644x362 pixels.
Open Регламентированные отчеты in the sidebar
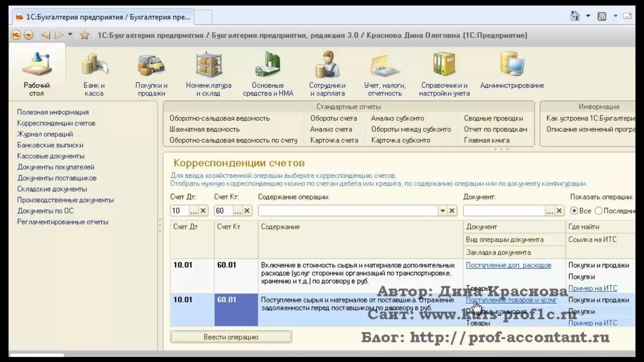coord(63,222)
